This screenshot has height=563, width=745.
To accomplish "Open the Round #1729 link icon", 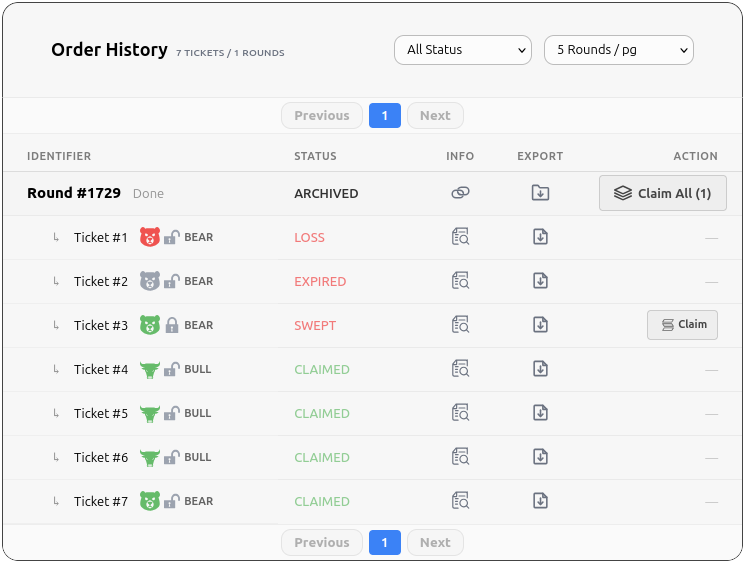I will [460, 193].
